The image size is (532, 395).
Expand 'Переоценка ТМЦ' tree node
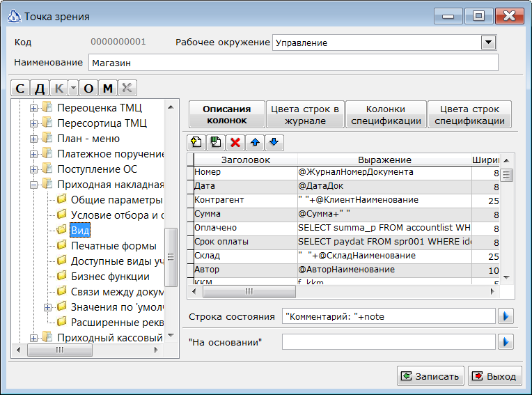[x=33, y=108]
